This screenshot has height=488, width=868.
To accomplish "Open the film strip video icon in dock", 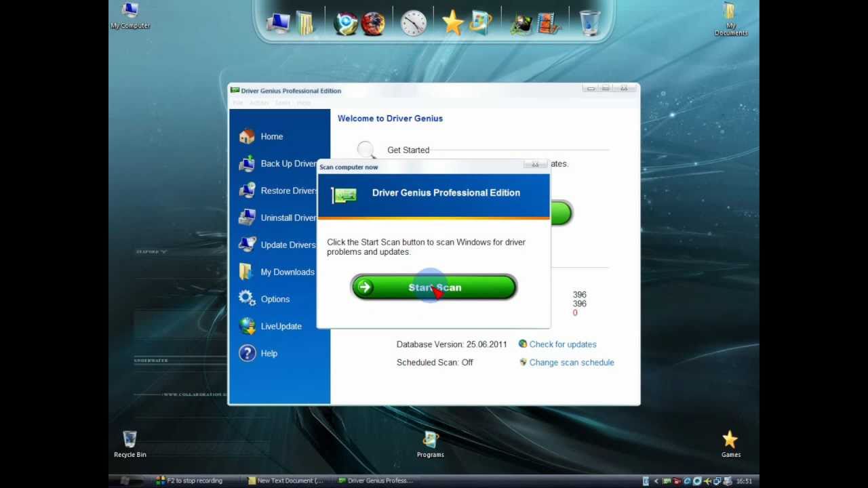I will [x=548, y=23].
